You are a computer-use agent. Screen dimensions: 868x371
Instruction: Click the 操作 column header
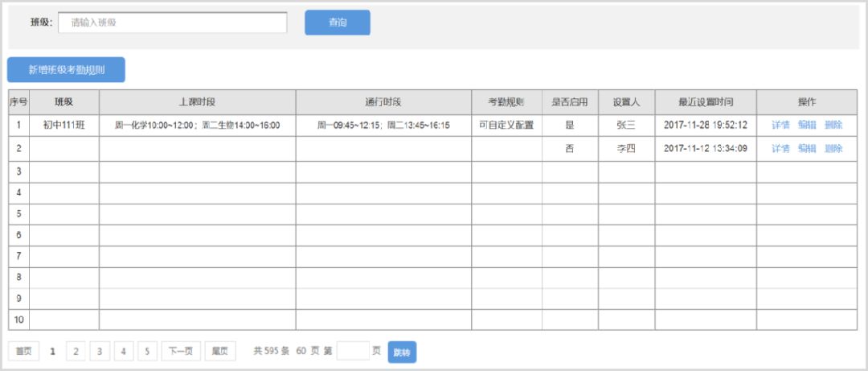tap(807, 102)
